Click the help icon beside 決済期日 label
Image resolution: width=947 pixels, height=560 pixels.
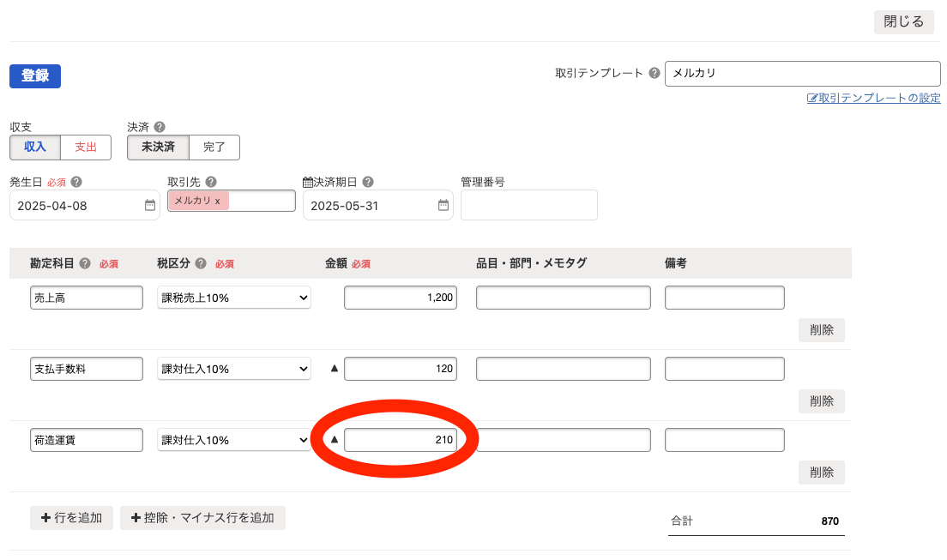[368, 181]
